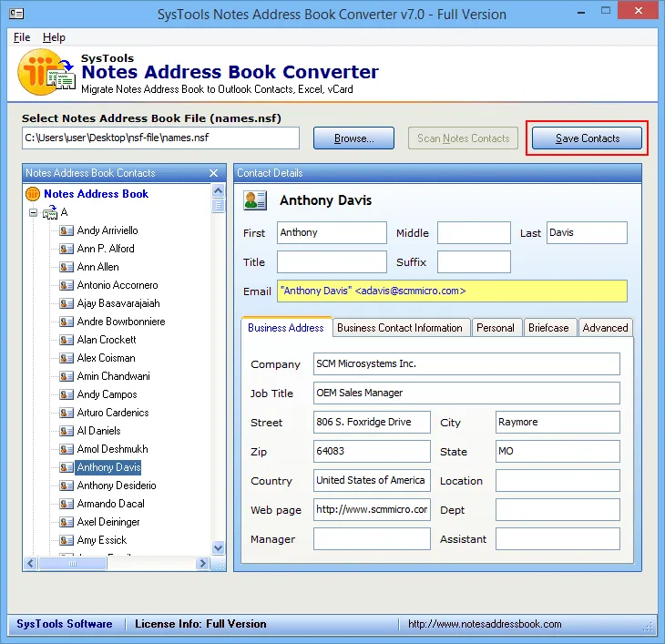Select contact Antonio Accornero
665x644 pixels.
click(118, 285)
